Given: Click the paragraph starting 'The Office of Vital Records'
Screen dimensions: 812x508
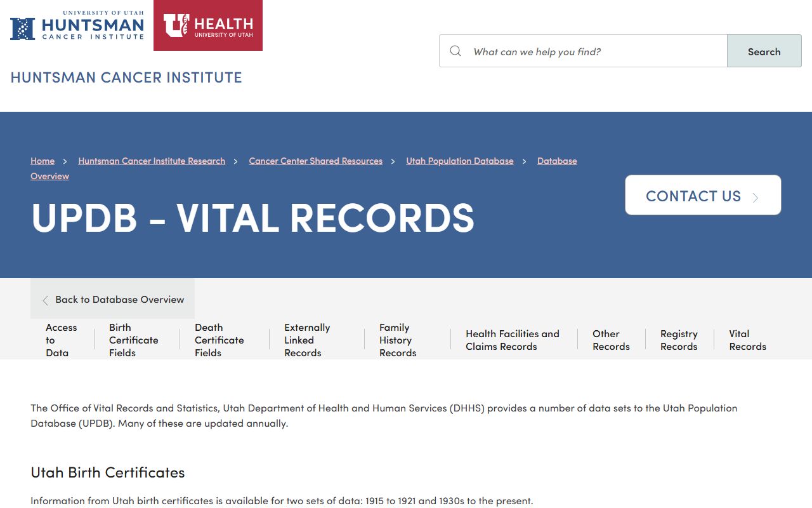Looking at the screenshot, I should tap(384, 415).
